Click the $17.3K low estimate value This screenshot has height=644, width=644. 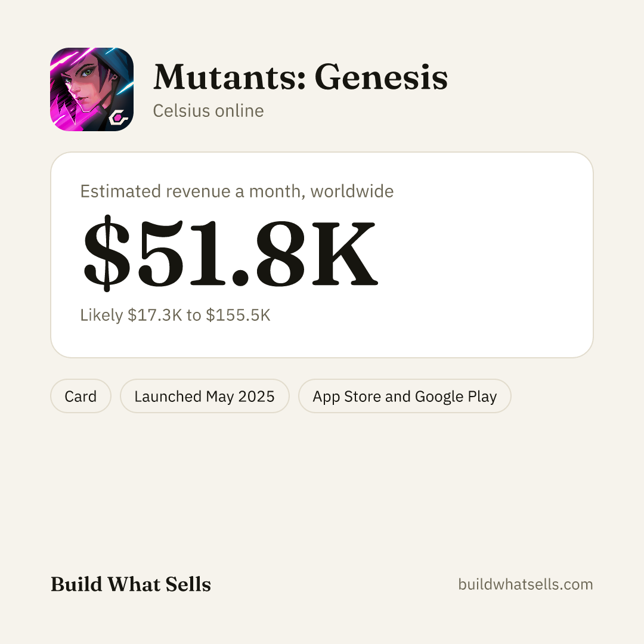(155, 315)
